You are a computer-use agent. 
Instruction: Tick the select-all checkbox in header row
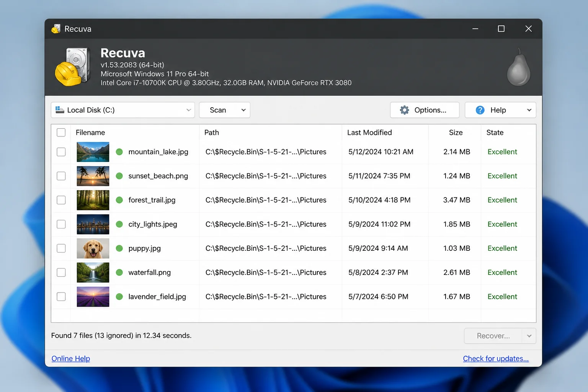[x=61, y=132]
